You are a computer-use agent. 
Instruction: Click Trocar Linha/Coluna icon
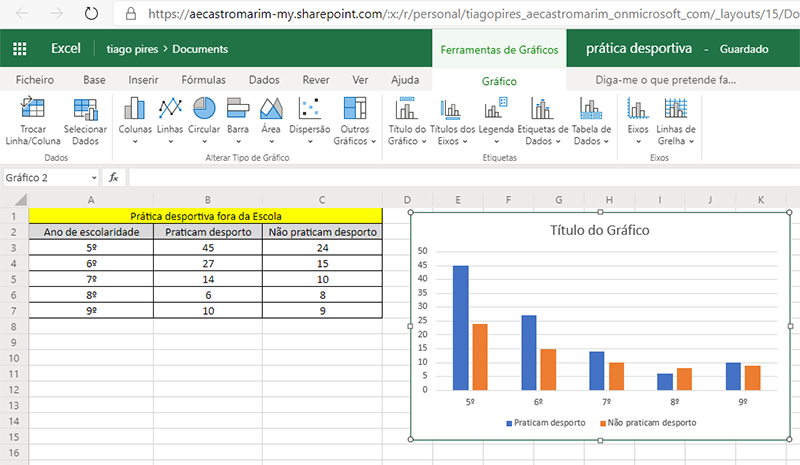tap(33, 121)
